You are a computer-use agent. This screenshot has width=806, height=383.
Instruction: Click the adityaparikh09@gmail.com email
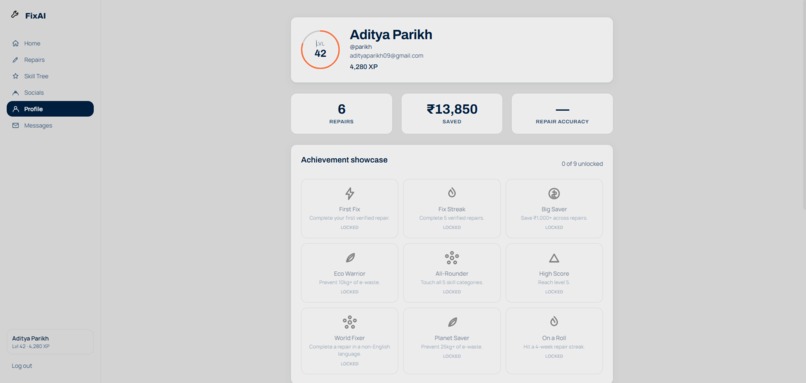tap(387, 56)
